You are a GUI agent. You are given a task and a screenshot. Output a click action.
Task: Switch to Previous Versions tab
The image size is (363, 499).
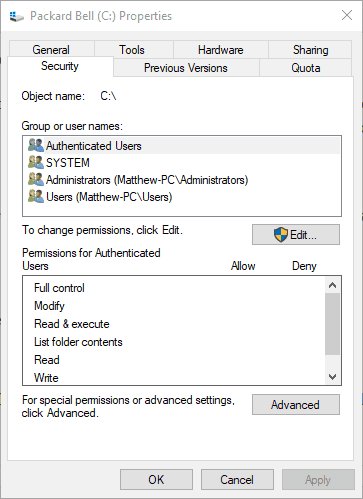(186, 68)
